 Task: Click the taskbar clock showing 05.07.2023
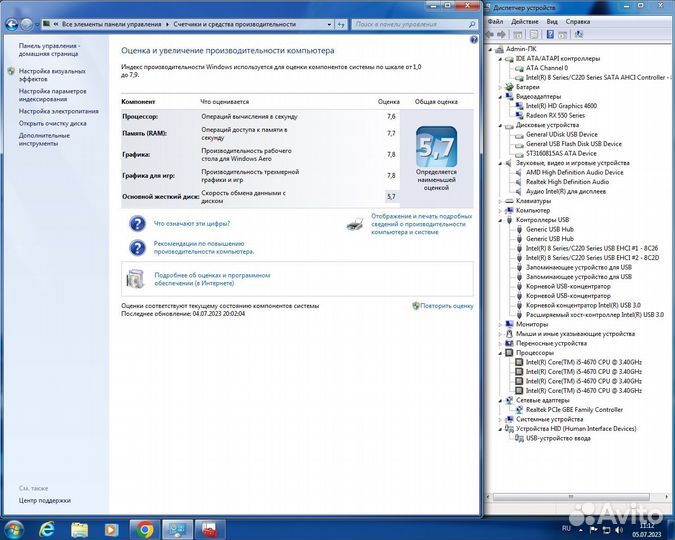(x=647, y=530)
